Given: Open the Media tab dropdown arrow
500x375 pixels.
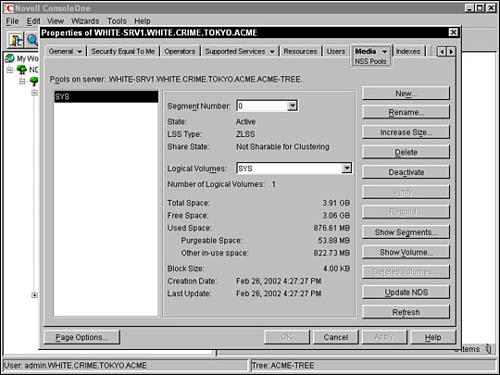Looking at the screenshot, I should pyautogui.click(x=384, y=52).
